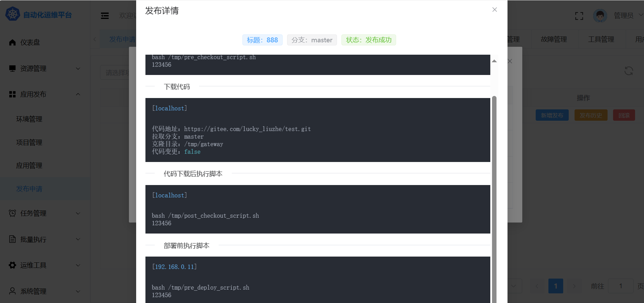This screenshot has width=644, height=303.
Task: Click the scroll up arrow in dialog
Action: point(494,61)
